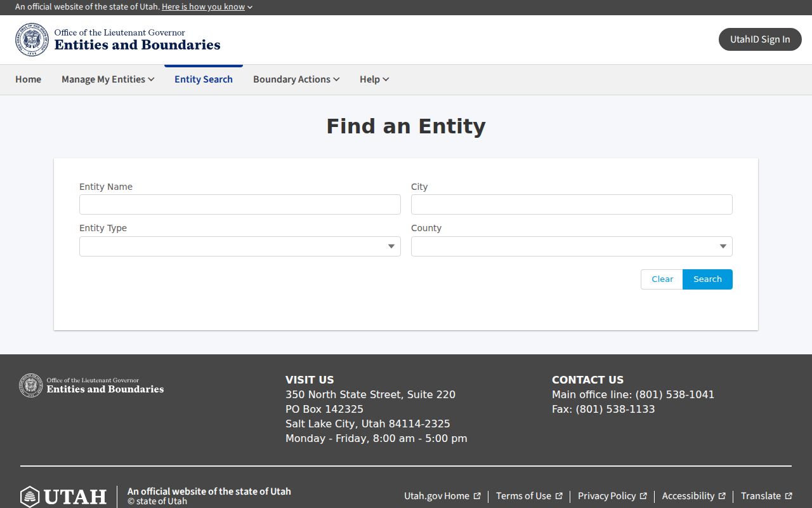Click the Utah state seal in footer
This screenshot has width=812, height=508.
point(31,385)
